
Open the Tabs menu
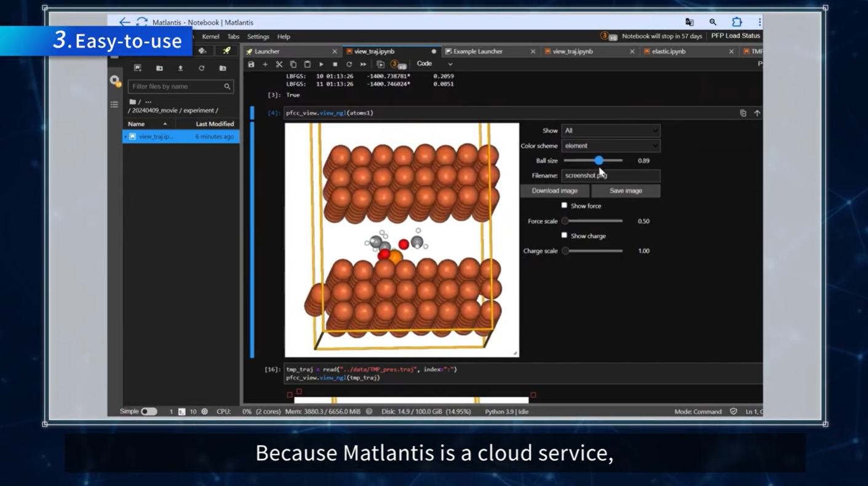pos(233,37)
